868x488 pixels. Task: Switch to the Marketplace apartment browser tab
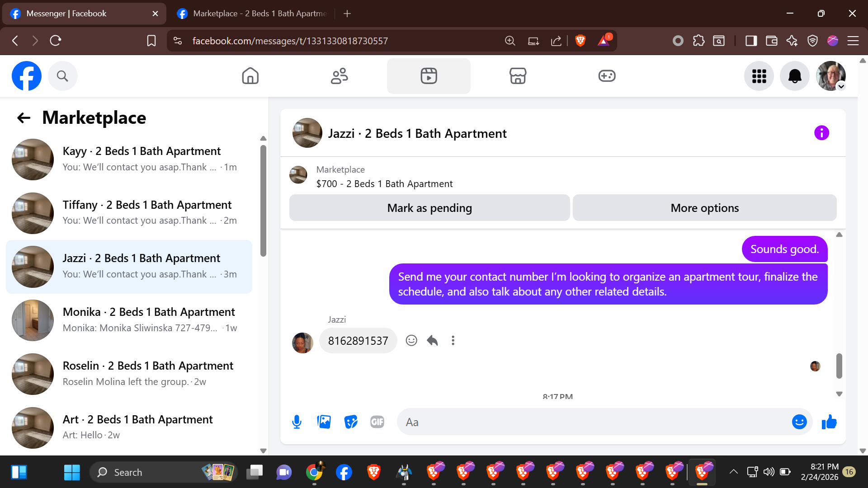pyautogui.click(x=253, y=14)
